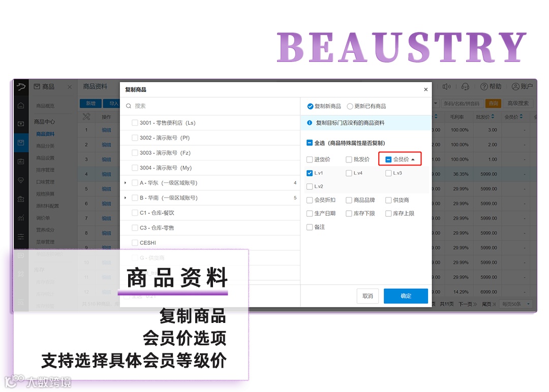Sort by the 批发价 column arrows
This screenshot has width=549, height=392.
click(x=493, y=116)
